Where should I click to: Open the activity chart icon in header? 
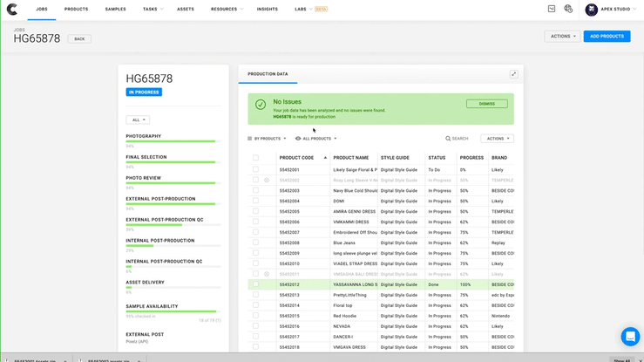[552, 9]
